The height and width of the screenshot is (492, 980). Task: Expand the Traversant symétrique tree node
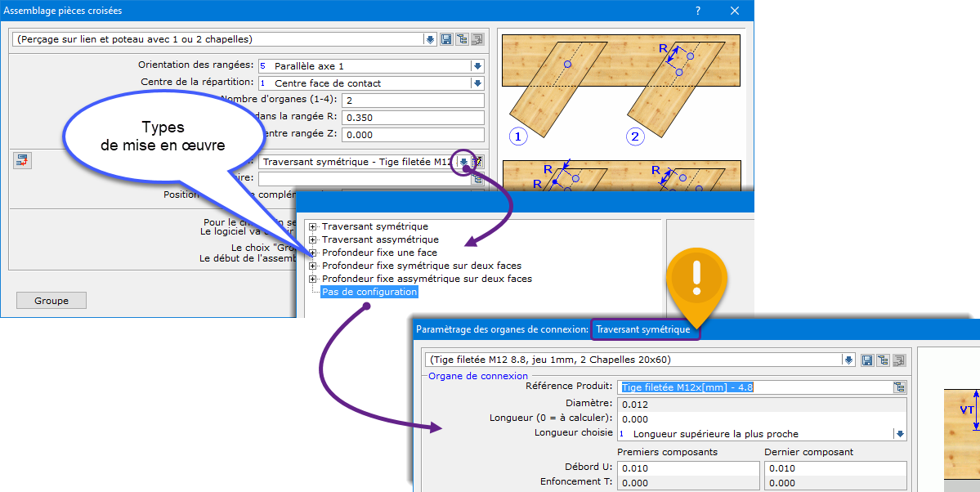[x=313, y=226]
